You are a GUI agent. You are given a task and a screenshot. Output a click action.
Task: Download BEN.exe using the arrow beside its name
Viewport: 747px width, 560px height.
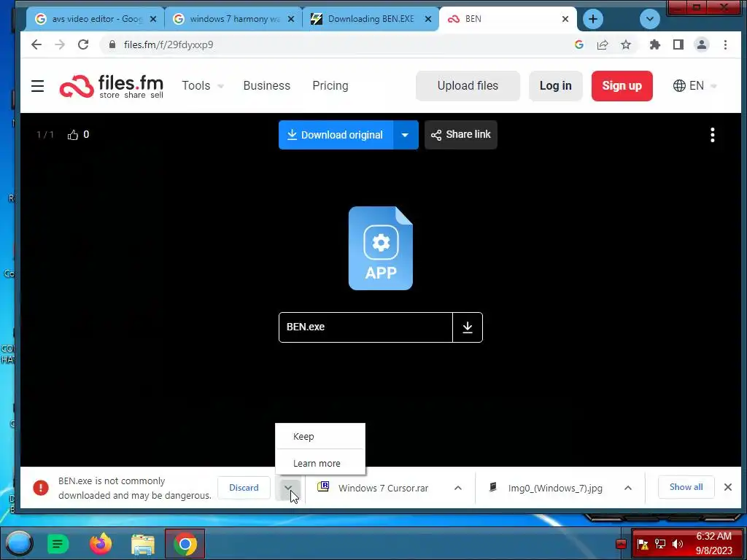pos(468,327)
